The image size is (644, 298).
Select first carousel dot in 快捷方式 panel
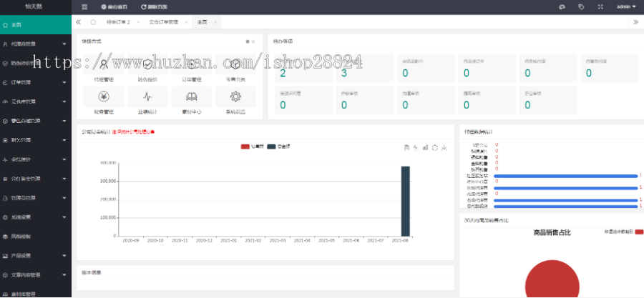pyautogui.click(x=248, y=41)
